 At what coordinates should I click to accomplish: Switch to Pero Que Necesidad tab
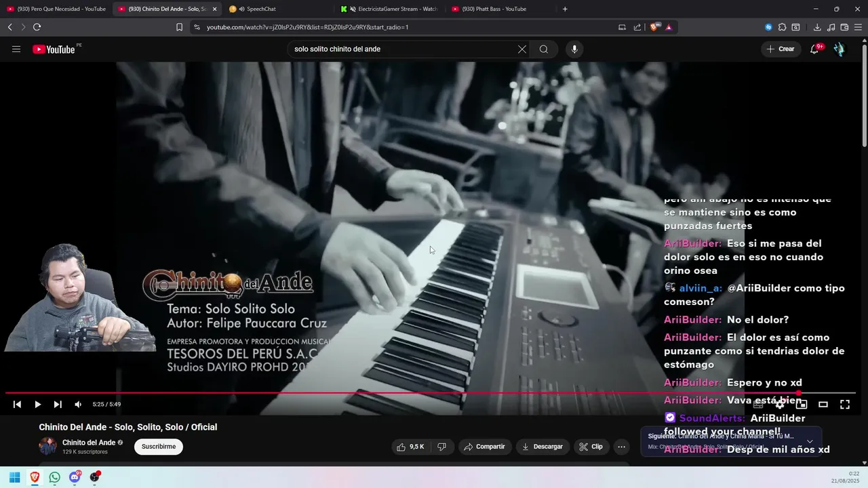57,9
